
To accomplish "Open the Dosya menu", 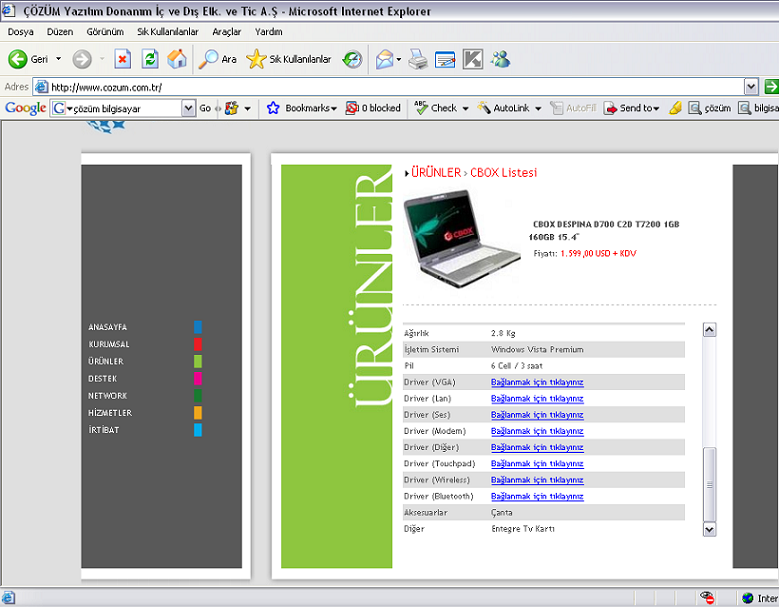I will (20, 32).
